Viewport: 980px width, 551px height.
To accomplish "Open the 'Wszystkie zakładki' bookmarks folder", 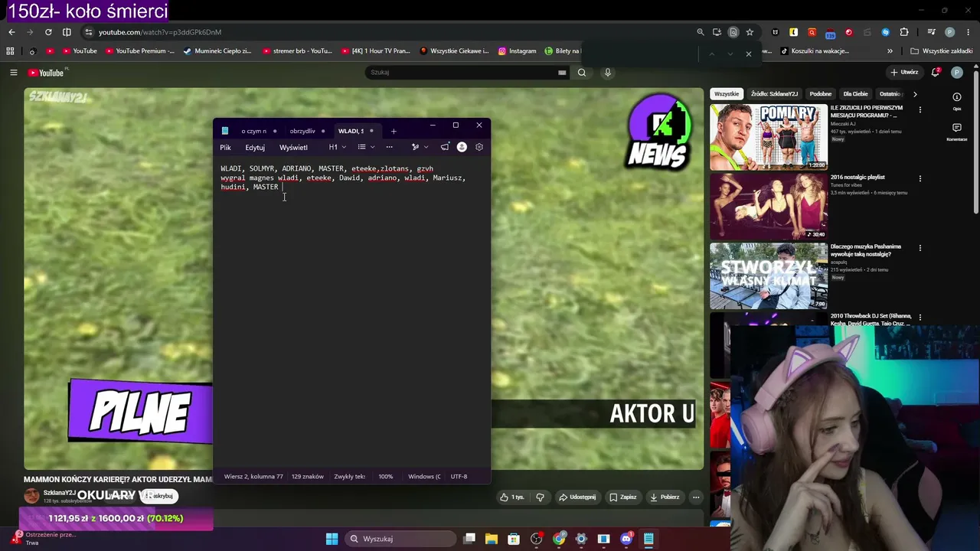I will tap(942, 51).
